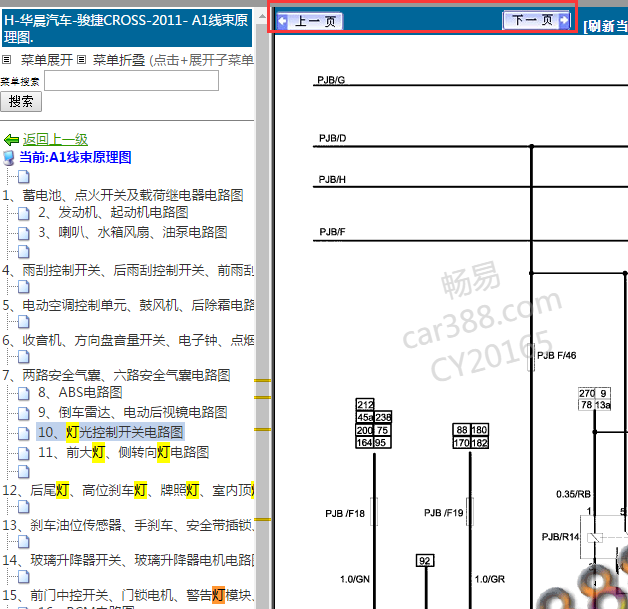Viewport: 628px width, 609px height.
Task: Click the PJB/H bus line label
Action: (332, 179)
